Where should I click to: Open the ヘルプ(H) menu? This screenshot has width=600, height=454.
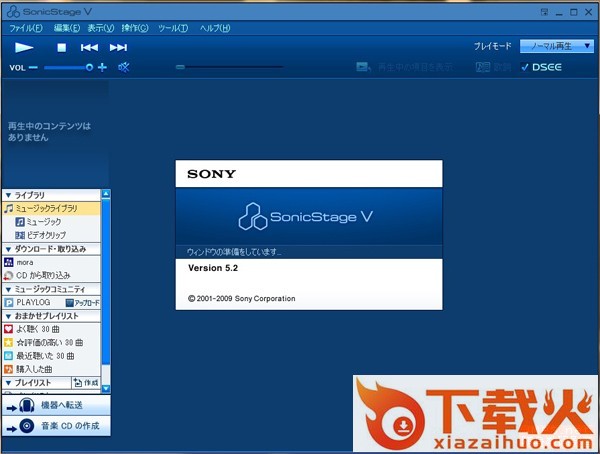pos(215,28)
